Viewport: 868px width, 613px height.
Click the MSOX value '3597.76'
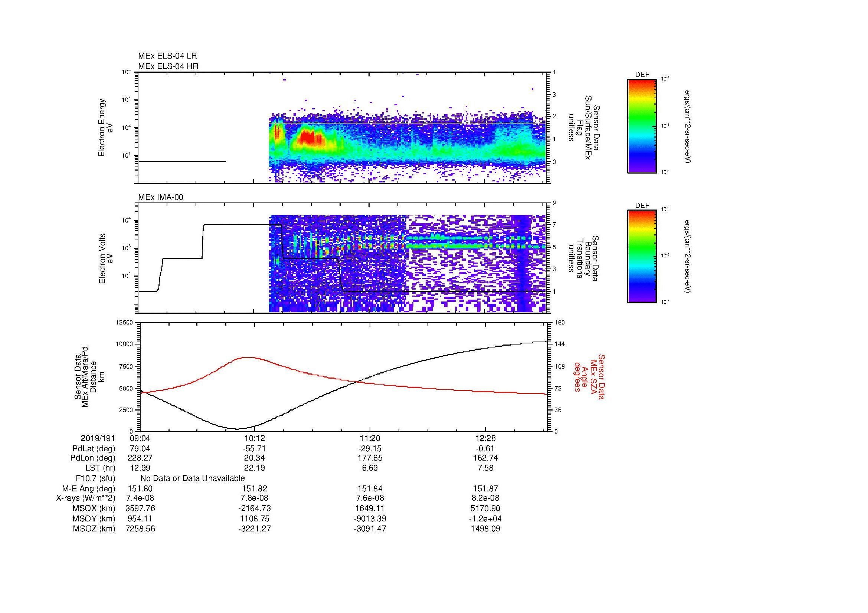(x=140, y=509)
